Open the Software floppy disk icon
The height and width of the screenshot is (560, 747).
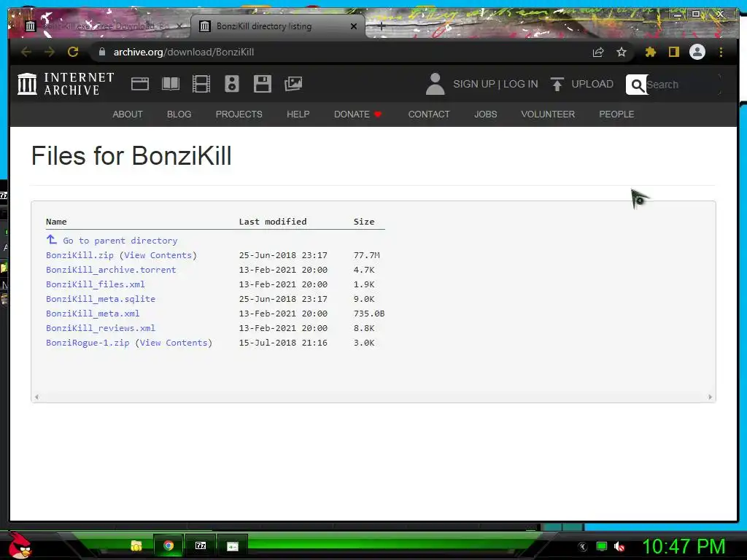click(x=262, y=84)
